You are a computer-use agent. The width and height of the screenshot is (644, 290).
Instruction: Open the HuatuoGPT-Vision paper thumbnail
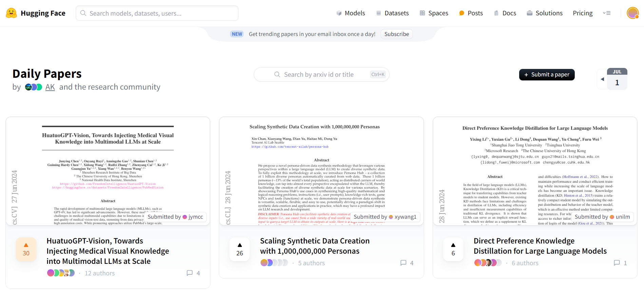coord(108,171)
